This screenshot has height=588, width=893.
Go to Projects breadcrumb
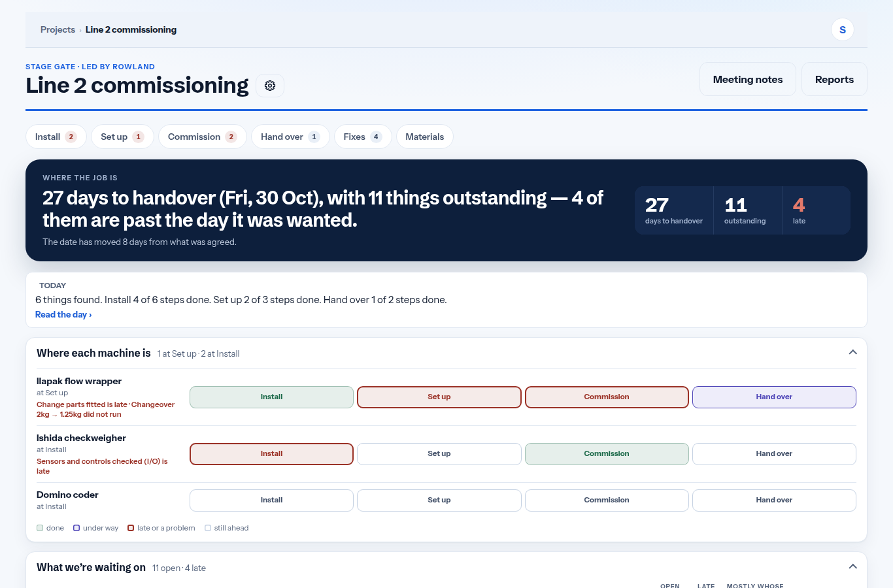tap(58, 29)
